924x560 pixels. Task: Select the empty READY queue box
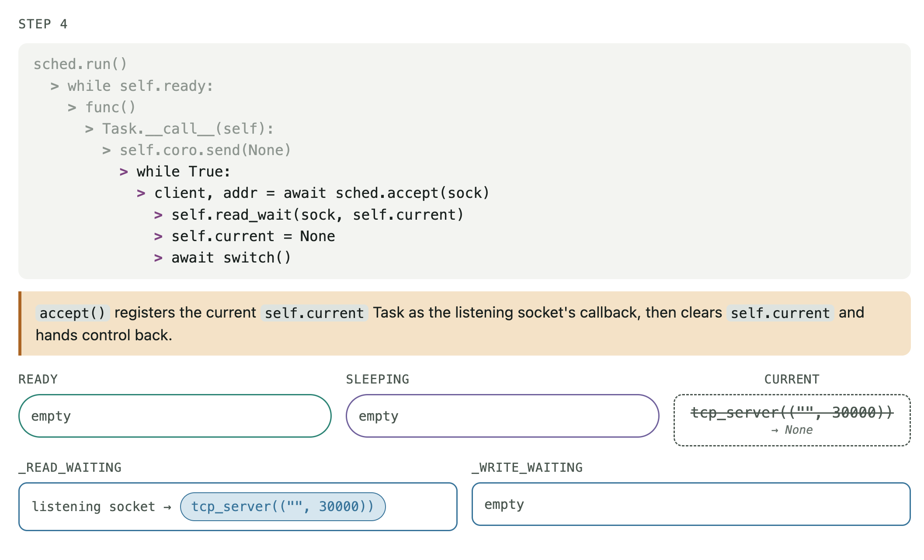coord(175,416)
